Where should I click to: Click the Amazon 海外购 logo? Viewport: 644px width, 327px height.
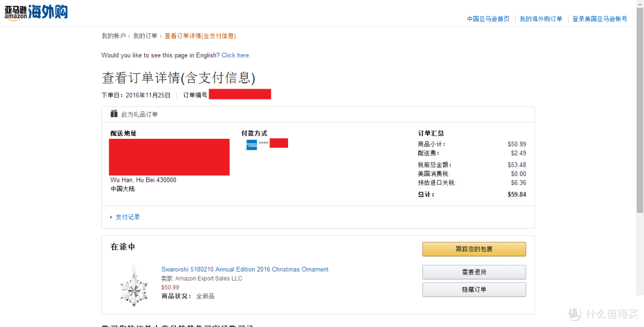tap(36, 13)
